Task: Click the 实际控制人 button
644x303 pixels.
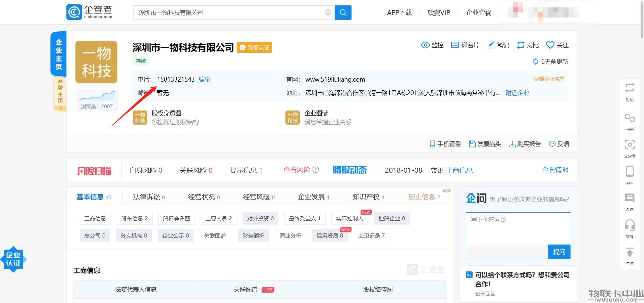Action: [x=350, y=218]
